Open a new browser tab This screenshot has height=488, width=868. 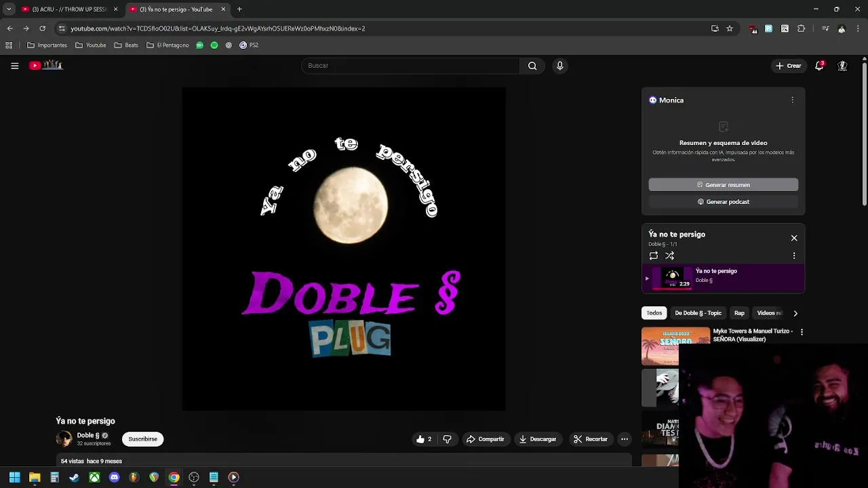click(239, 9)
